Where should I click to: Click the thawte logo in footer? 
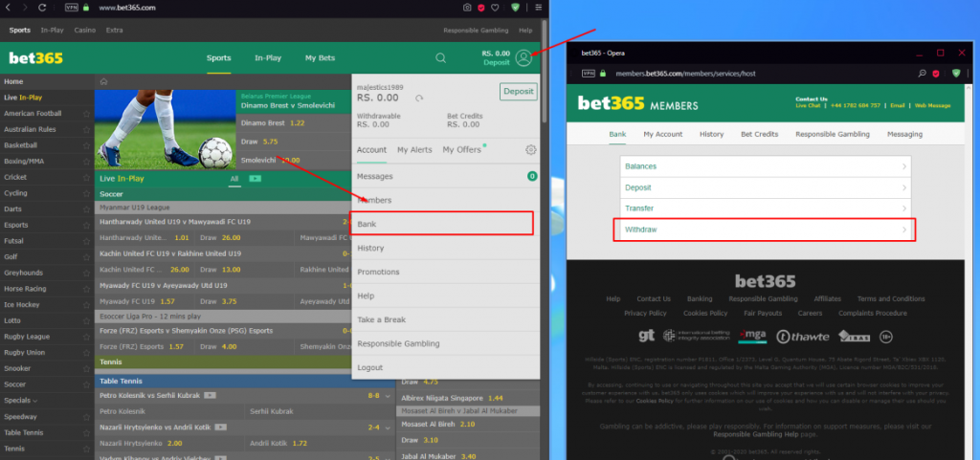click(803, 337)
